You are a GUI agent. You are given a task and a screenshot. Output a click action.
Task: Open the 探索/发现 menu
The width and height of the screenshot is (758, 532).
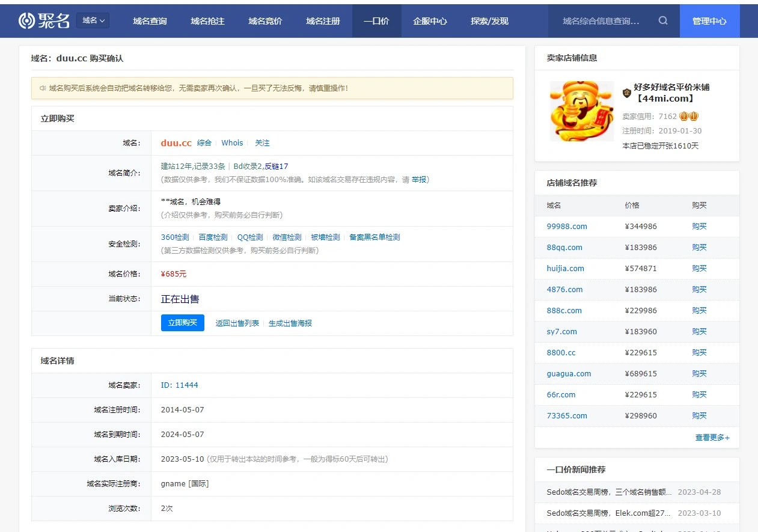(x=489, y=21)
